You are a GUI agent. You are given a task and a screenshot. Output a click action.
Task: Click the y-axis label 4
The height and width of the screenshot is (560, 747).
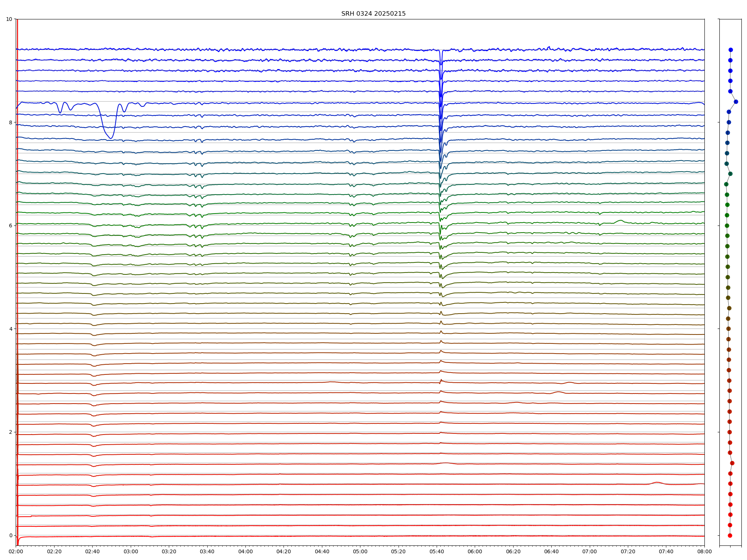pos(10,329)
